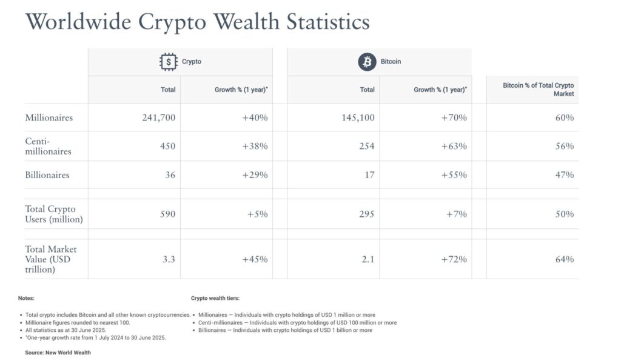Select the +45% crypto market value growth
The image size is (621, 364).
pyautogui.click(x=255, y=259)
